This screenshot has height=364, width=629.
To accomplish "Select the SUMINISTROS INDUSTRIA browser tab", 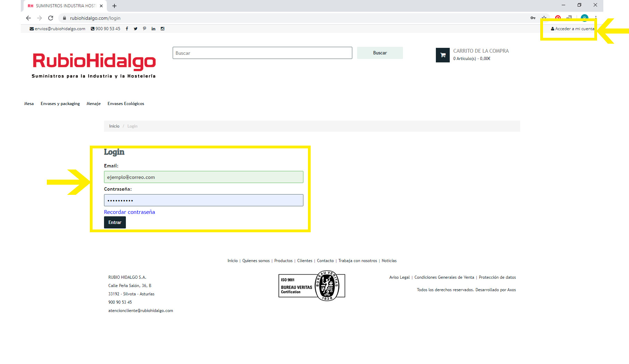I will click(x=65, y=6).
